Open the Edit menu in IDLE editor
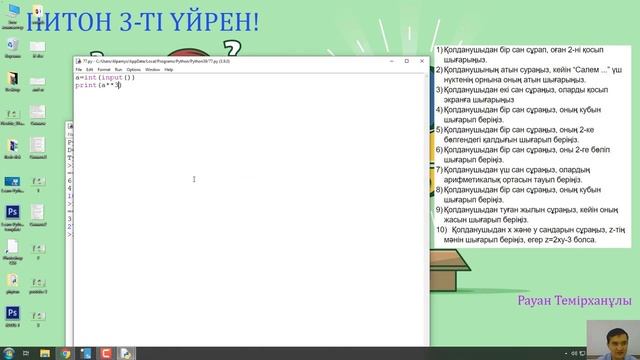Viewport: 640px width, 360px height. click(x=90, y=70)
